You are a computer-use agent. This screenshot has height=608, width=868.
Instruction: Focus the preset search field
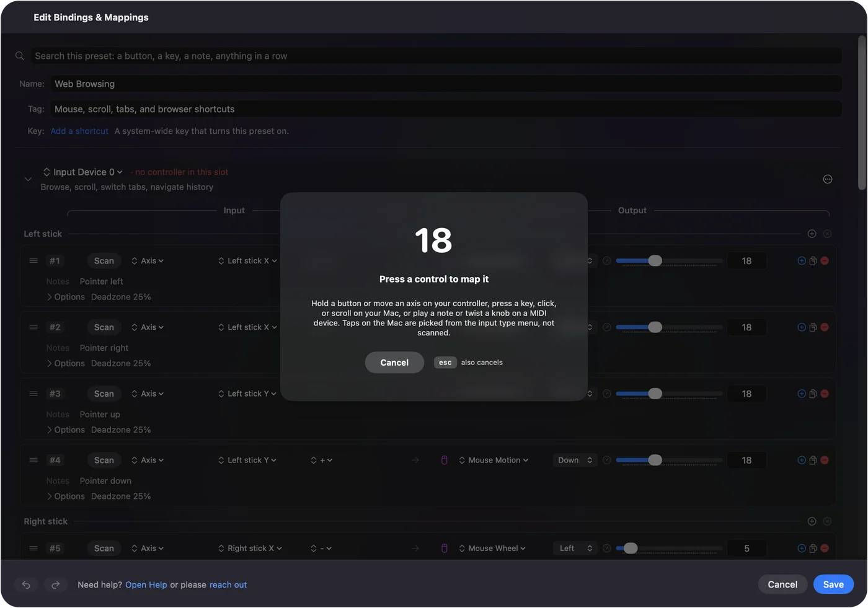436,56
